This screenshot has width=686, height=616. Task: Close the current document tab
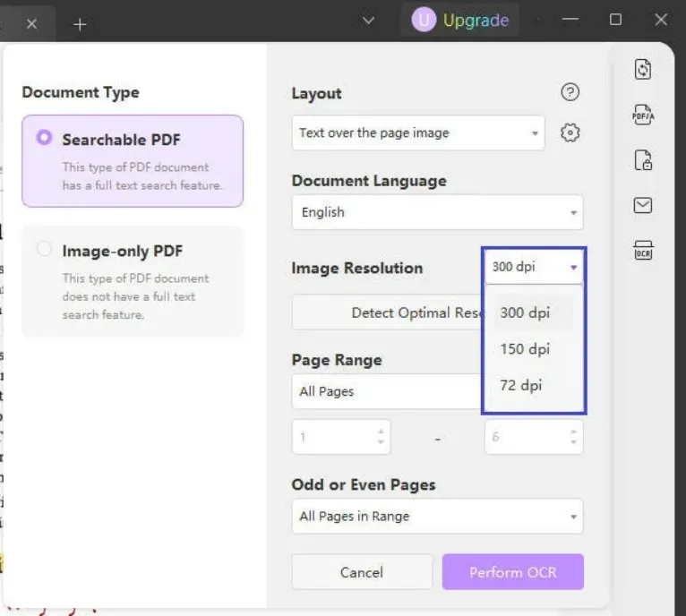coord(31,23)
